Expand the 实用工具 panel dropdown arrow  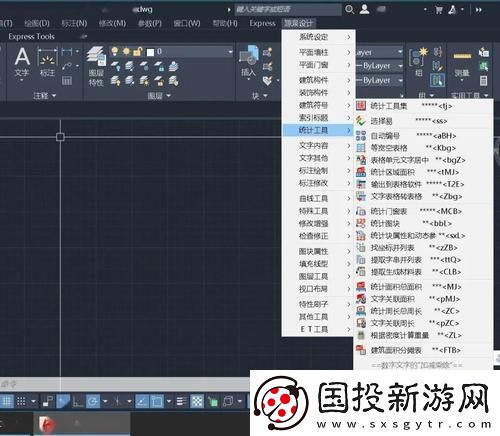tap(486, 96)
